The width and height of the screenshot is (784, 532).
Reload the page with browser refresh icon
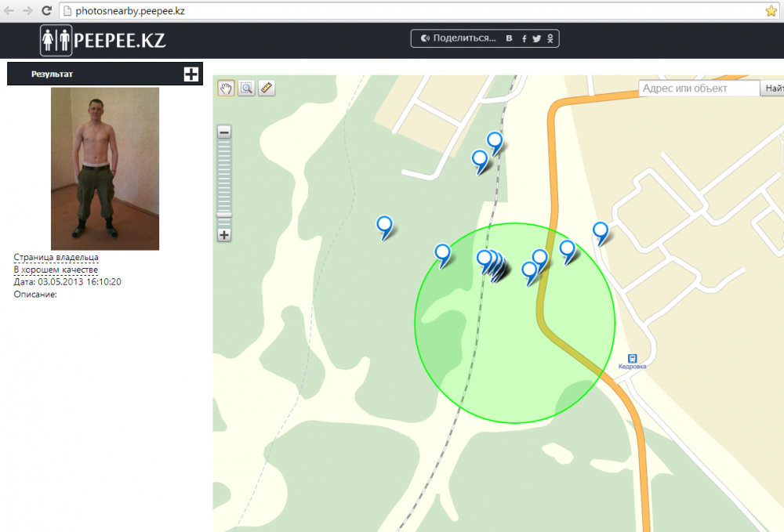point(46,10)
